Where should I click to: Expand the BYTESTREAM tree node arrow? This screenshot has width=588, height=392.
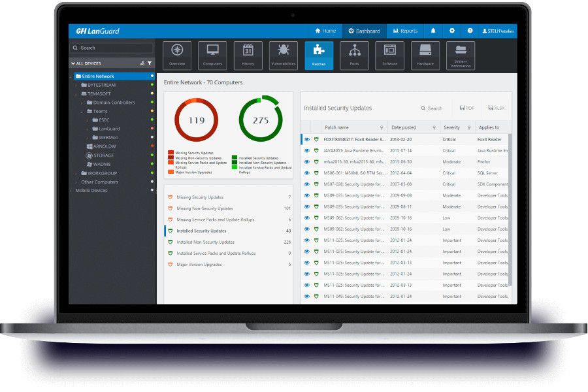tap(76, 85)
